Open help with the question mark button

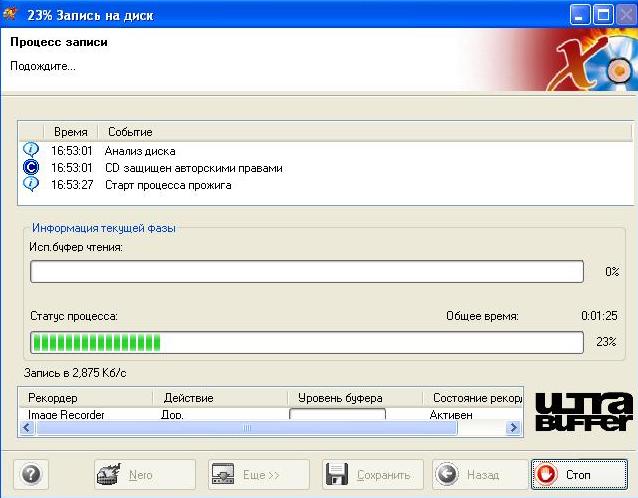(31, 474)
